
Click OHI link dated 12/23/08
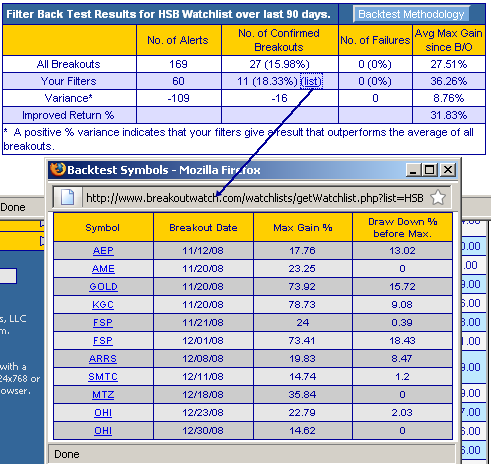[103, 413]
